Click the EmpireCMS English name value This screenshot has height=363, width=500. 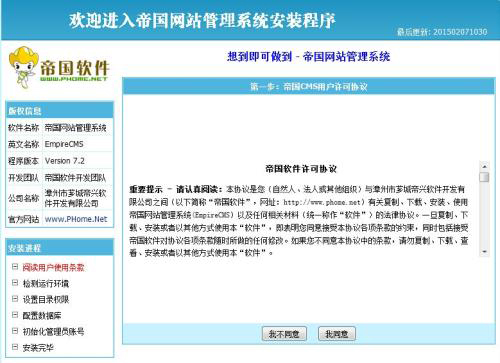(64, 144)
